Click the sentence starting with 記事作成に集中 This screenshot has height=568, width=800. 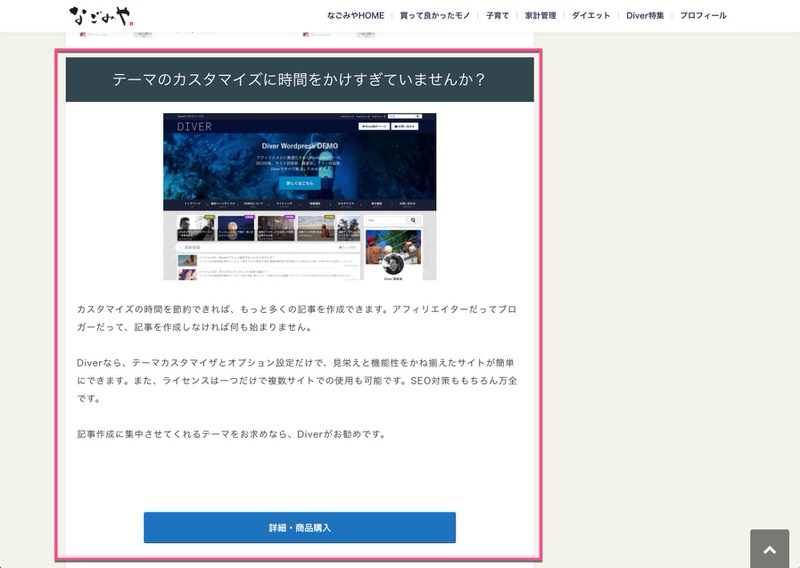(x=231, y=434)
